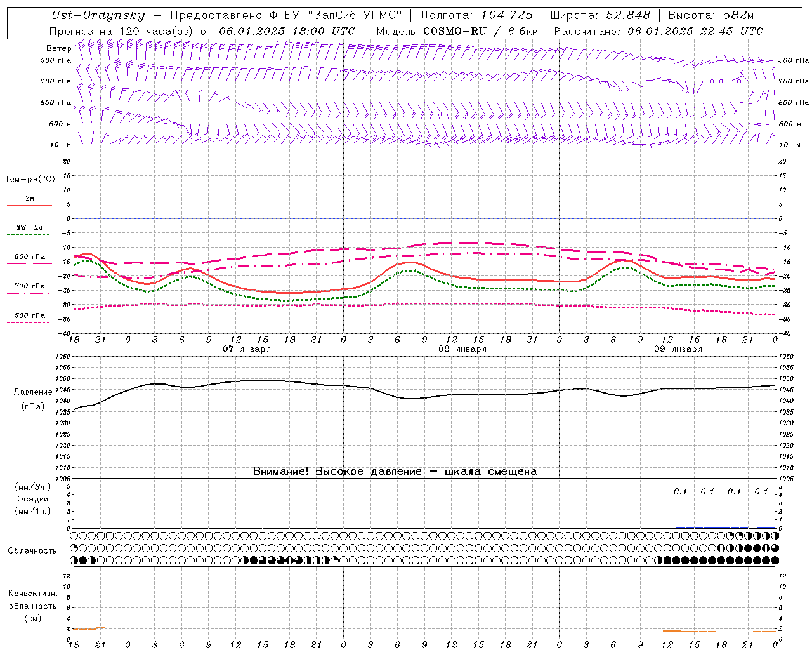Click the computed time "Рассчитано: 06.01.2025 22:45 UTC"
812x650 pixels.
pos(658,31)
